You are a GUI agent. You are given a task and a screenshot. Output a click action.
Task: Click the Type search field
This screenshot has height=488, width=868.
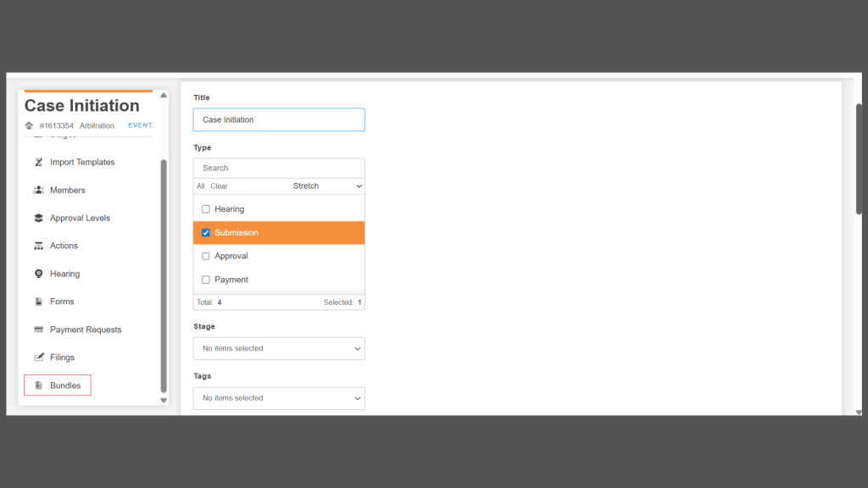point(279,168)
